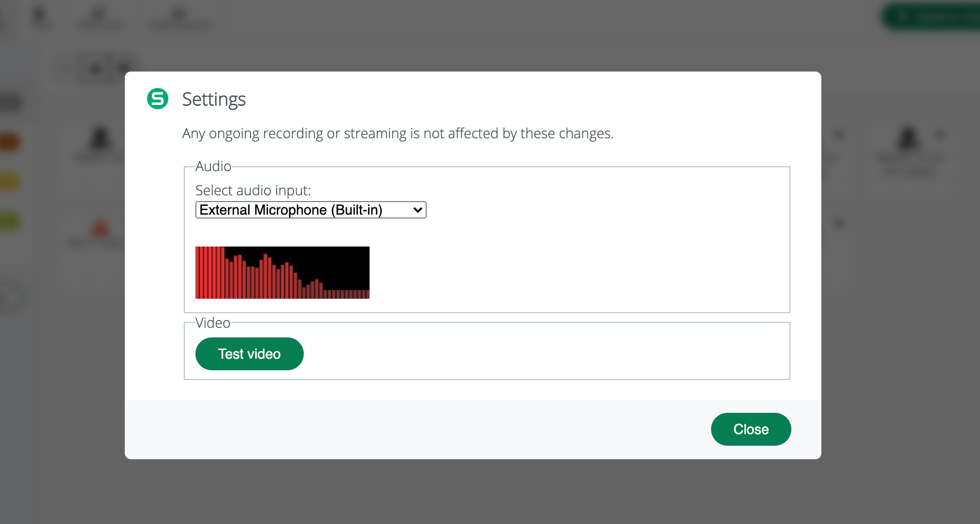Click the 'Select audio input:' label
980x524 pixels.
253,190
